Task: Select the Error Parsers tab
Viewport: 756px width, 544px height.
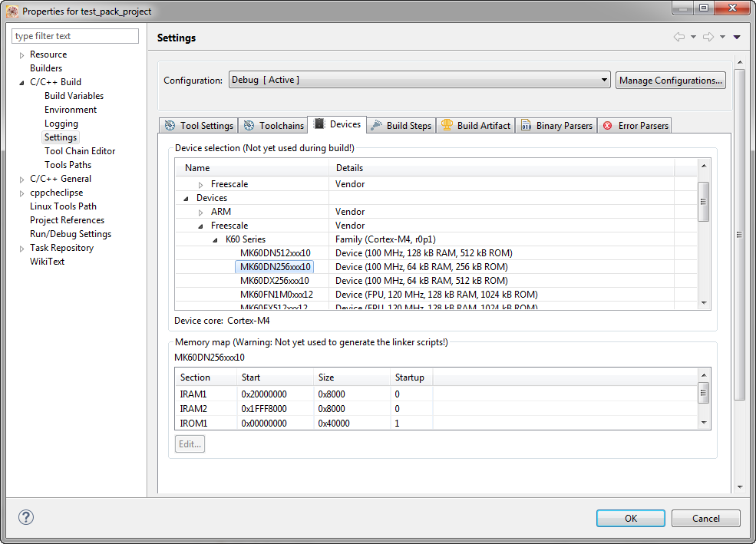Action: pos(636,126)
